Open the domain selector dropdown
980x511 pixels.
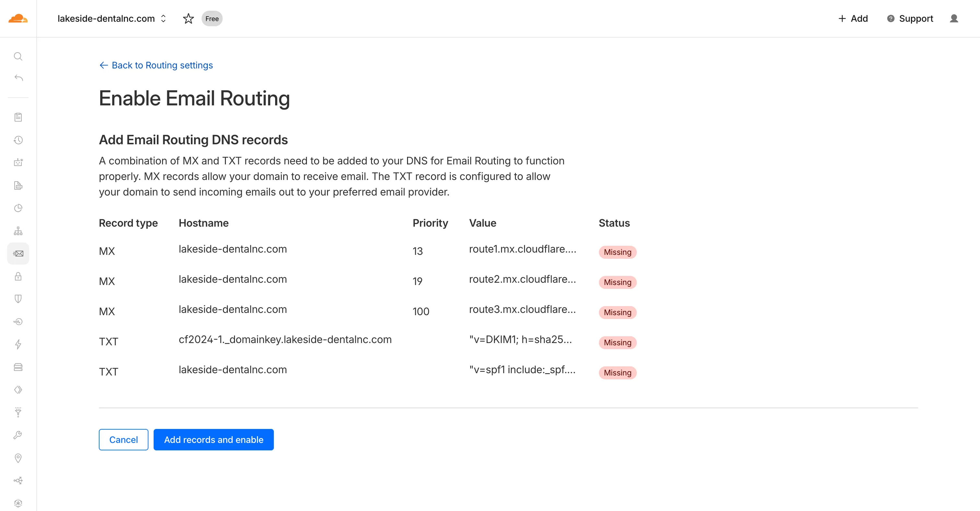pos(163,19)
